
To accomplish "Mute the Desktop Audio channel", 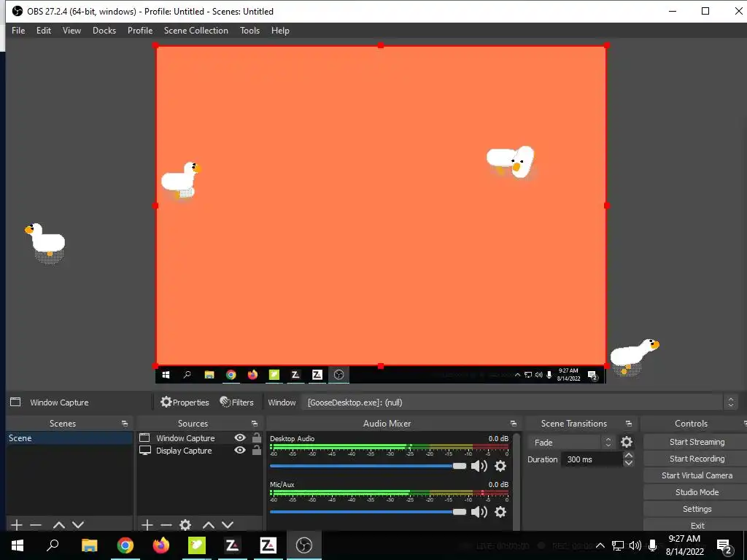I will (479, 466).
